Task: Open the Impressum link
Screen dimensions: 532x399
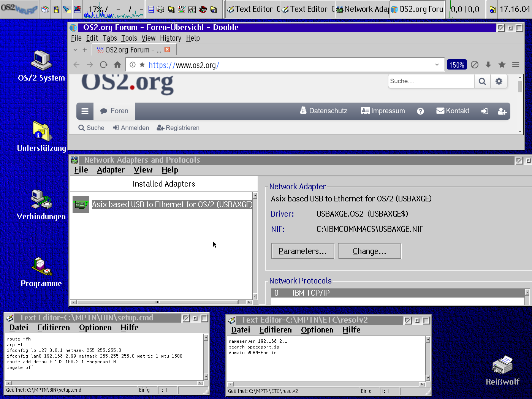Action: [x=383, y=111]
